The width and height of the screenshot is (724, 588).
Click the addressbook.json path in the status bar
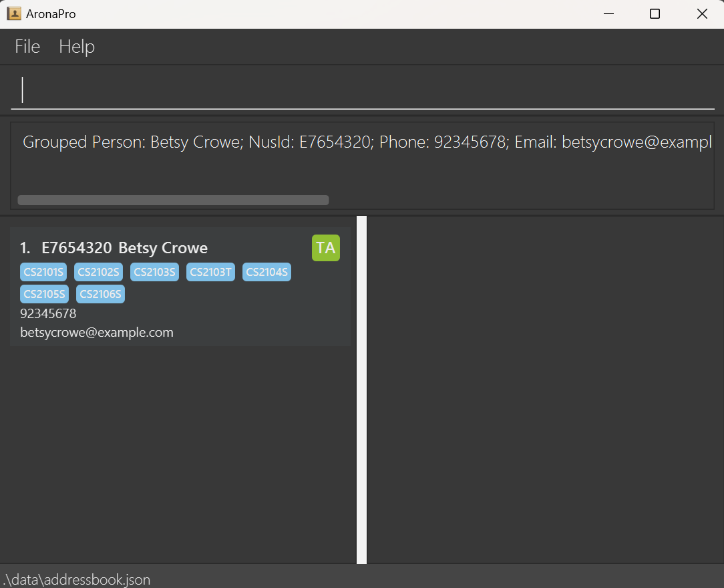tap(77, 579)
